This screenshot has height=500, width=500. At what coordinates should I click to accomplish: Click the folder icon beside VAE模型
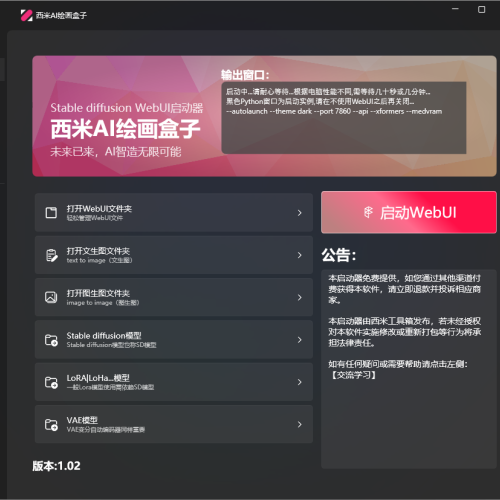point(51,424)
